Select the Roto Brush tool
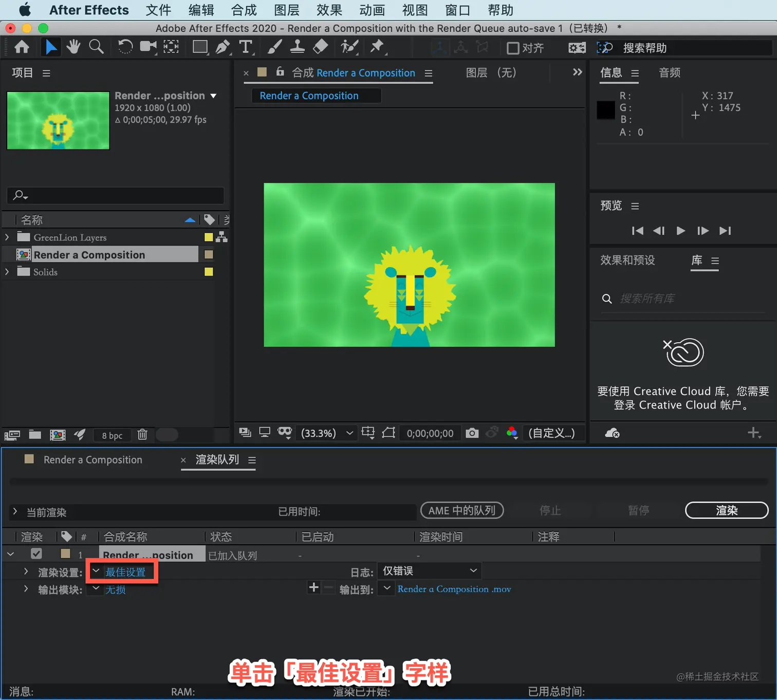 [349, 47]
